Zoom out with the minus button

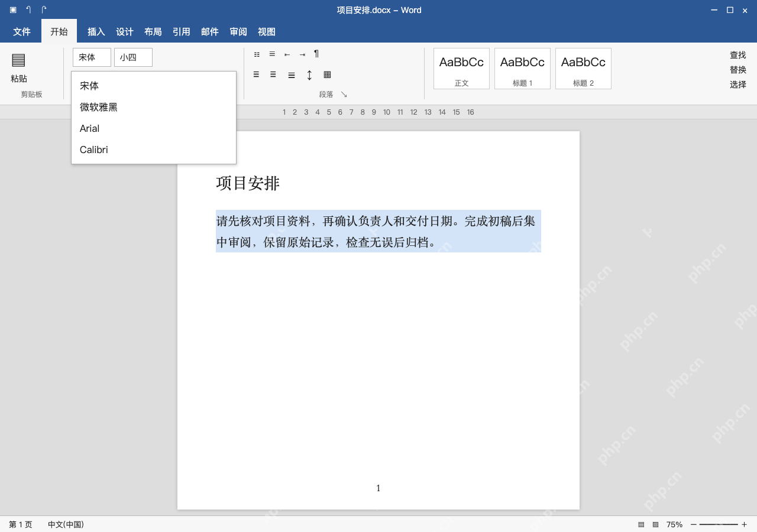click(x=693, y=524)
